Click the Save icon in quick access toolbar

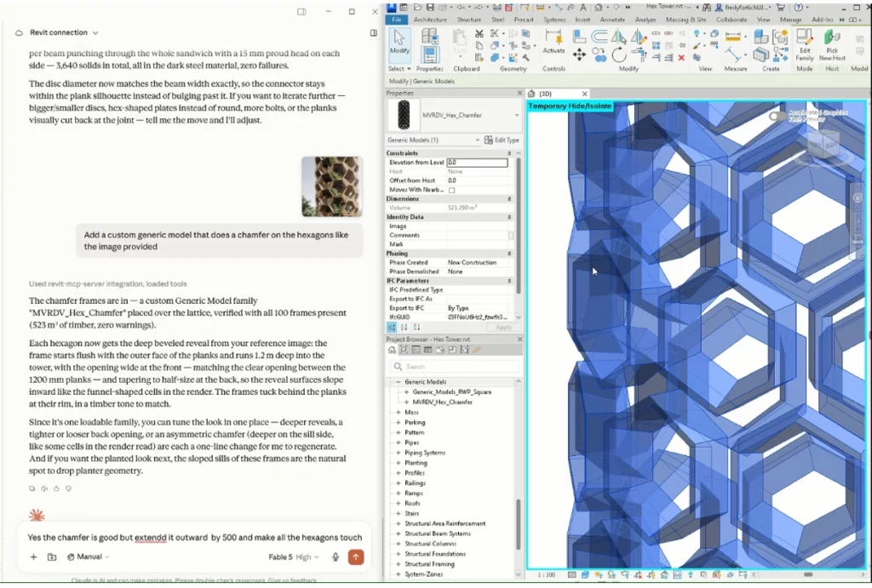430,7
